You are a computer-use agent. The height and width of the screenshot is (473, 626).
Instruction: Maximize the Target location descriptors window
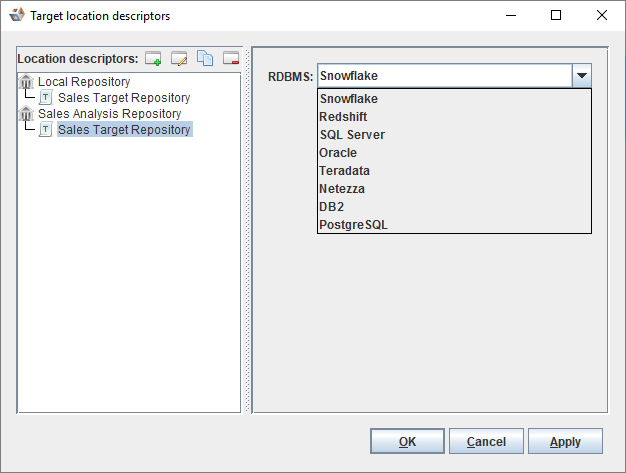click(x=556, y=16)
